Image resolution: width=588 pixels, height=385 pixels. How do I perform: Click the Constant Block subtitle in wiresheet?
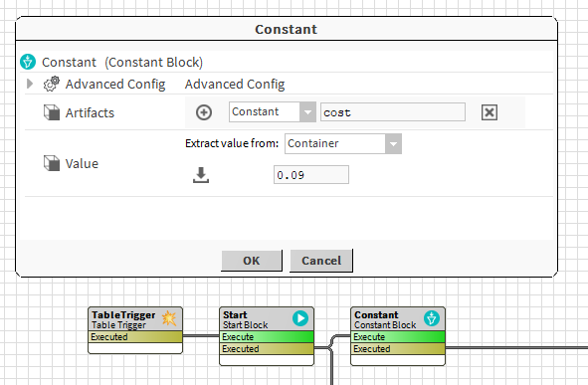click(x=385, y=324)
